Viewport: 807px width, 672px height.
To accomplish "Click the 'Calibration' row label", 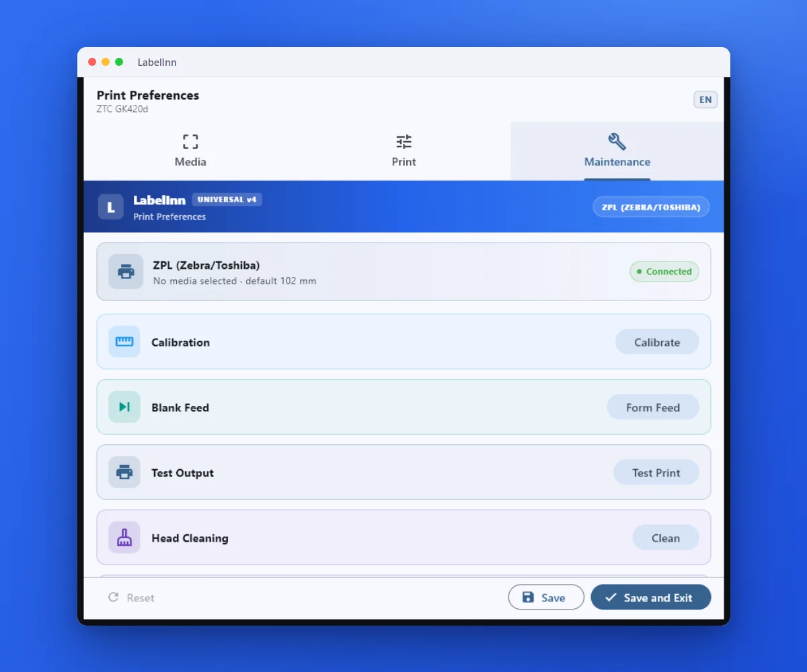I will [x=180, y=342].
